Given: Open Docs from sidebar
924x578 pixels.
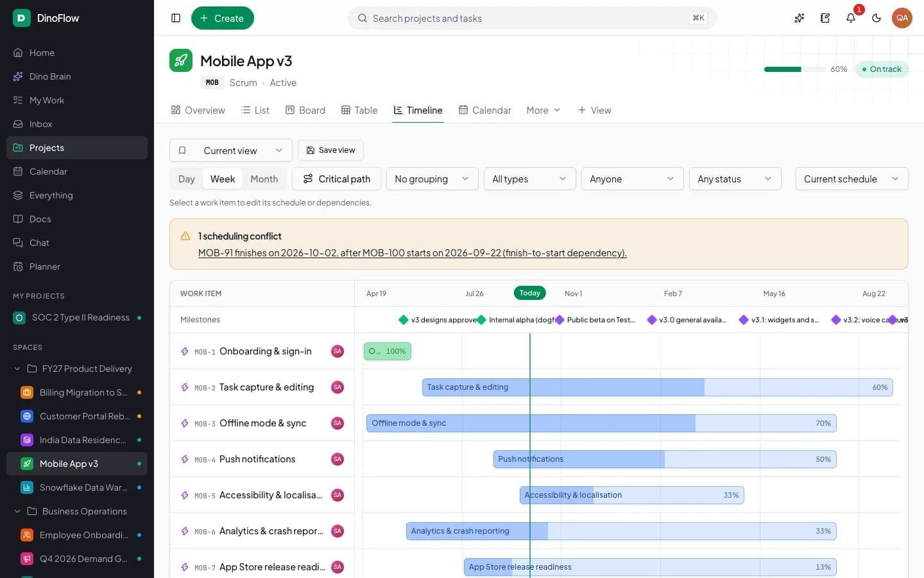Looking at the screenshot, I should coord(77,219).
